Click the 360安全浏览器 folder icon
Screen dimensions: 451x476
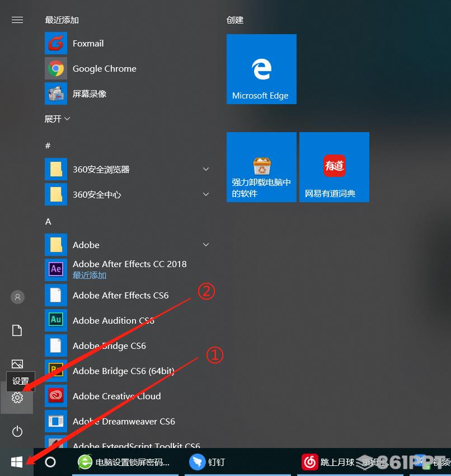tap(56, 169)
